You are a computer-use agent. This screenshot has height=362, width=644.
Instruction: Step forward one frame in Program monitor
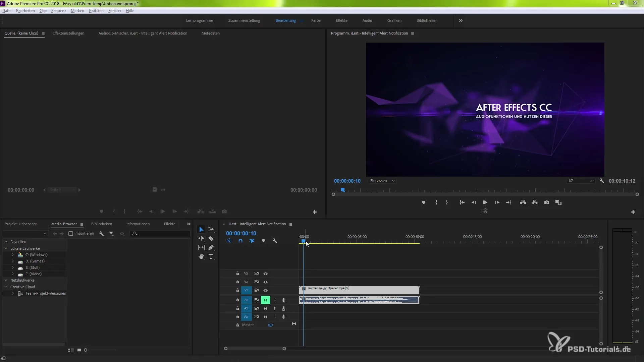coord(497,202)
